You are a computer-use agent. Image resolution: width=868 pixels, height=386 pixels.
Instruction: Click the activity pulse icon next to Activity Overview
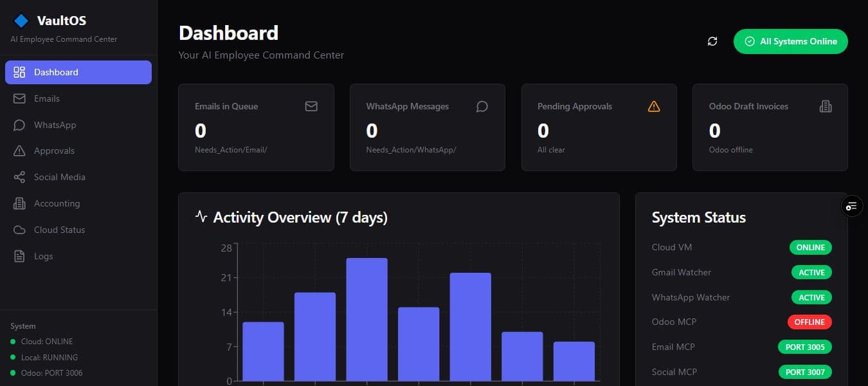201,216
